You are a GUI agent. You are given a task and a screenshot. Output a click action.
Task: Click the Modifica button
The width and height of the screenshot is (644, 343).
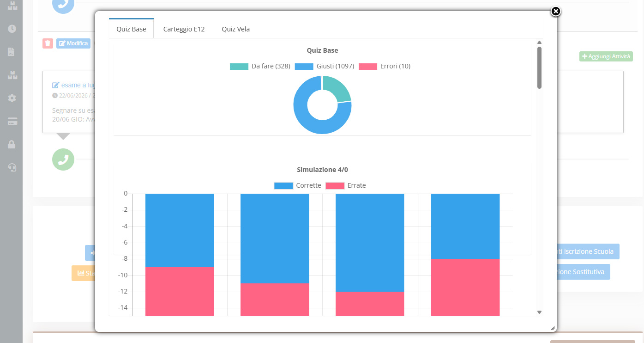(x=73, y=43)
